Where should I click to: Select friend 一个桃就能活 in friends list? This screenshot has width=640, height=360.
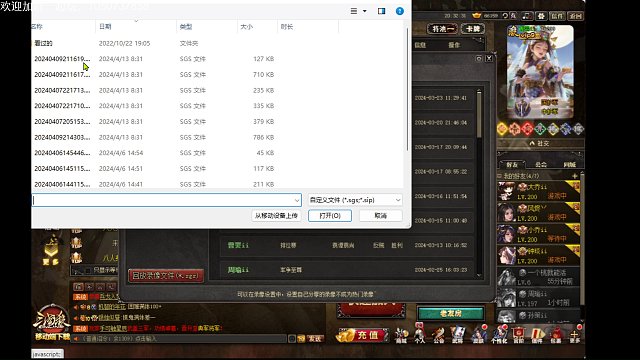click(538, 277)
